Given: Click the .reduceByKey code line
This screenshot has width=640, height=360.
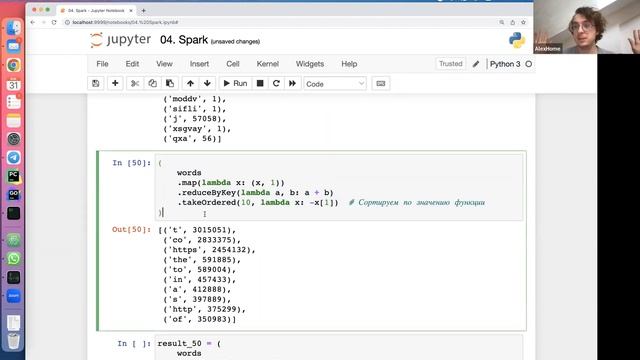Looking at the screenshot, I should pos(255,193).
